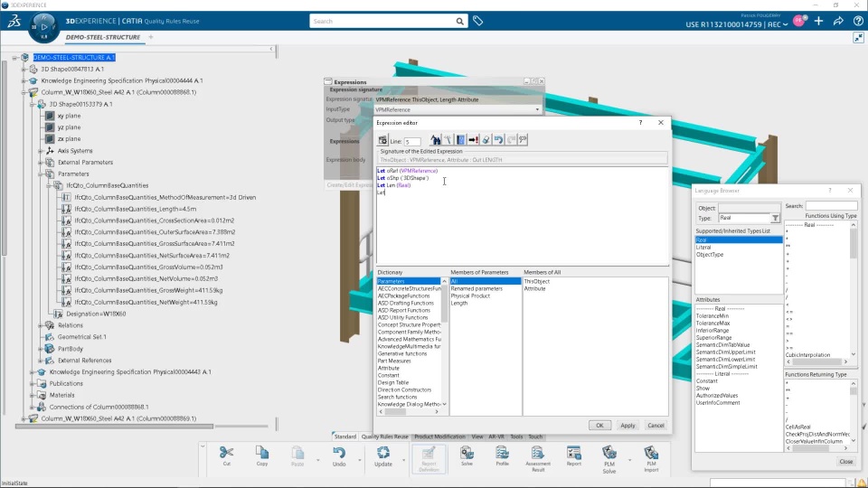This screenshot has width=868, height=488.
Task: Click the Profile icon
Action: tap(502, 453)
